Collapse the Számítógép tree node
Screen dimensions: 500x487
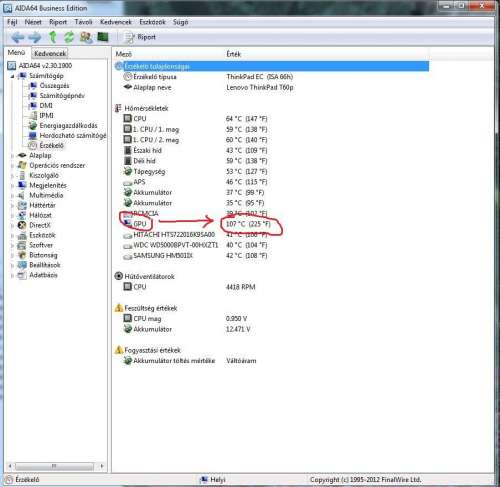12,76
